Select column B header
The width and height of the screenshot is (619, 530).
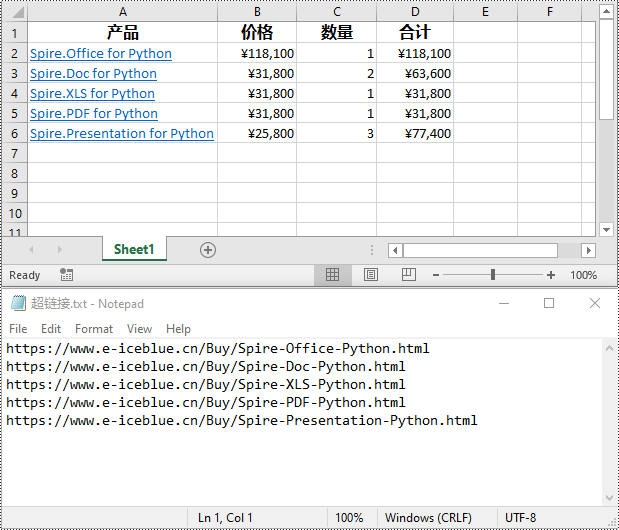point(257,12)
